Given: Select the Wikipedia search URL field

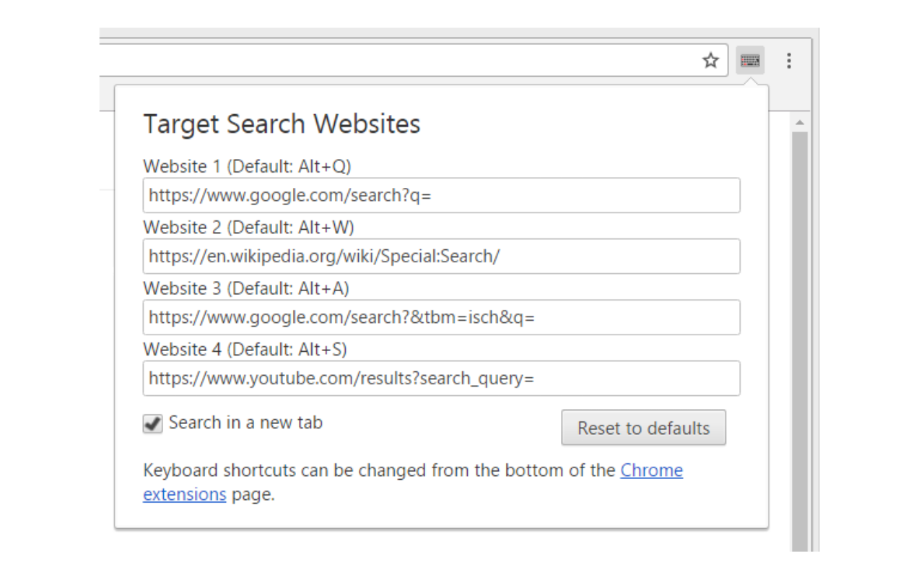Looking at the screenshot, I should [x=442, y=256].
